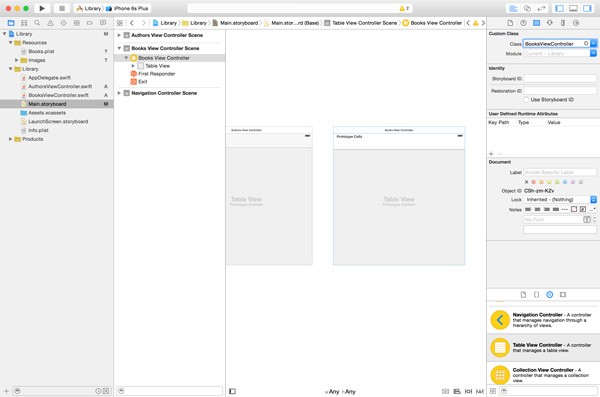Switch to the Standard editor
Viewport: 600px width, 397px height.
[513, 8]
